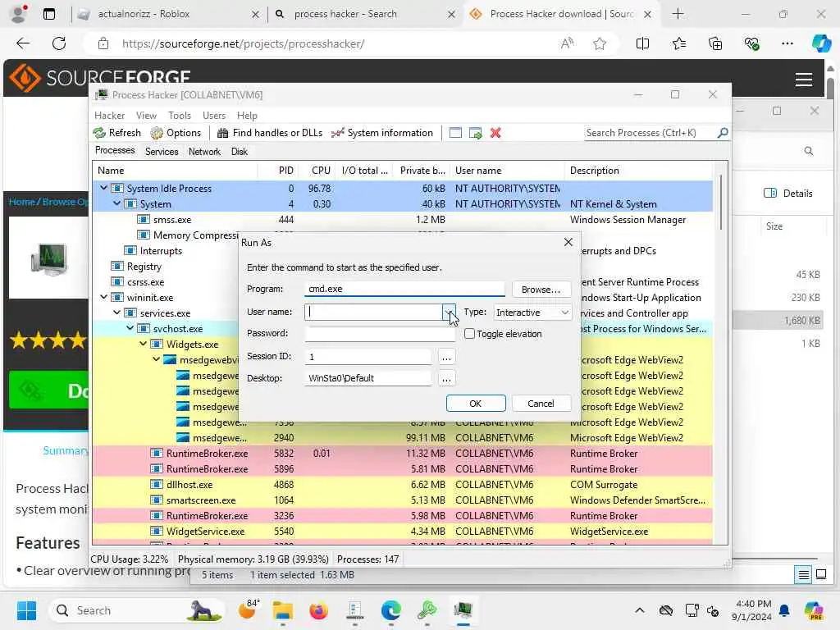Collapse the svchost.exe tree node

click(x=130, y=328)
